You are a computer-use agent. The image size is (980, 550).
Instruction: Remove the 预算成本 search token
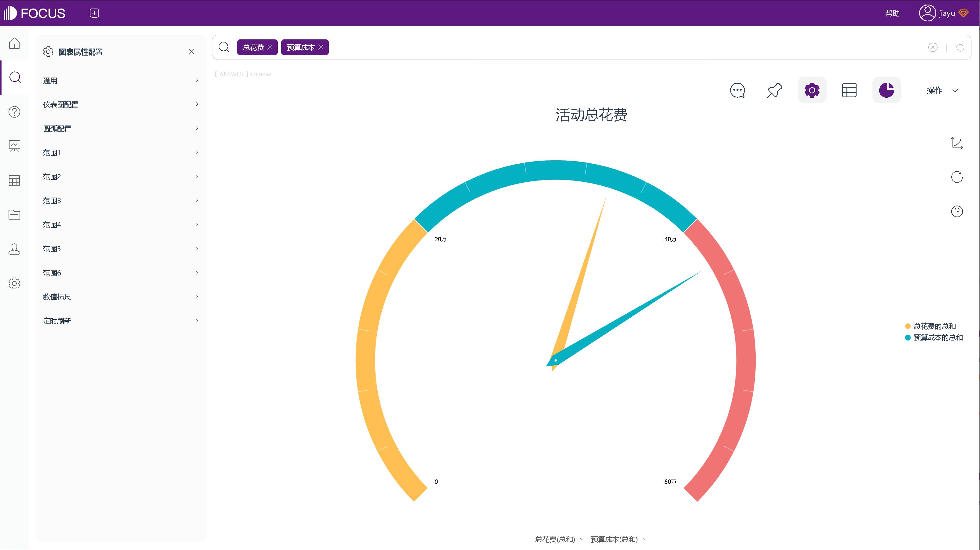click(320, 47)
